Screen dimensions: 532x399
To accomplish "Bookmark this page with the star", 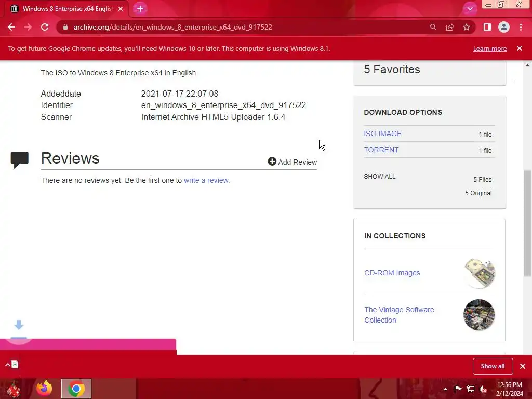I will 467,27.
